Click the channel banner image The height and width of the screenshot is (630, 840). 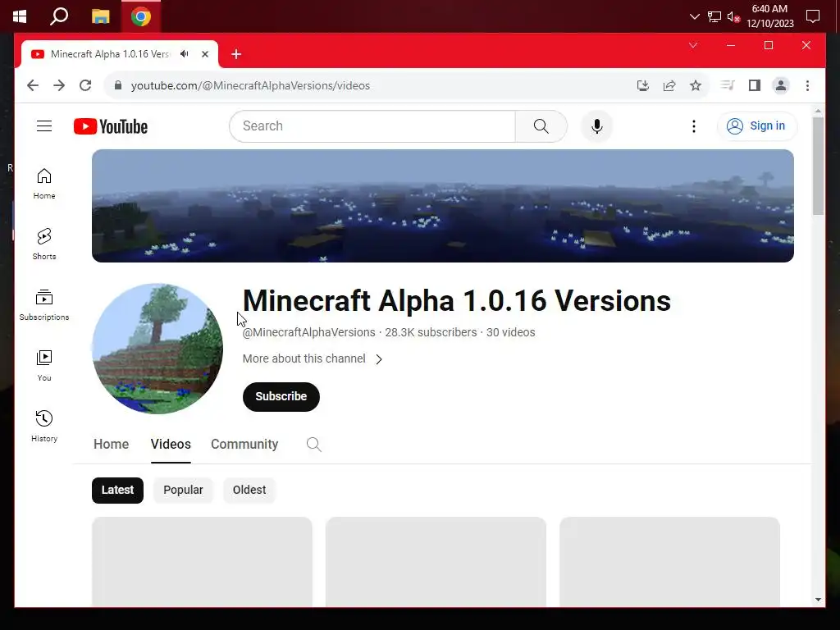click(x=442, y=206)
